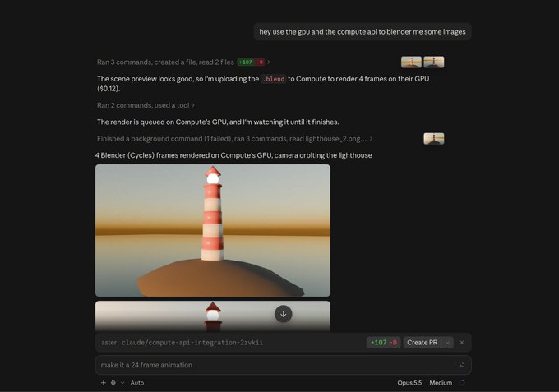Image resolution: width=559 pixels, height=392 pixels.
Task: Open the partially visible second lighthouse render
Action: pos(213,316)
